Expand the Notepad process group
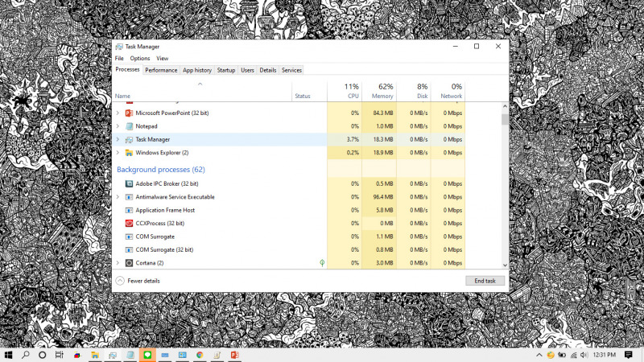This screenshot has height=362, width=644. [118, 126]
